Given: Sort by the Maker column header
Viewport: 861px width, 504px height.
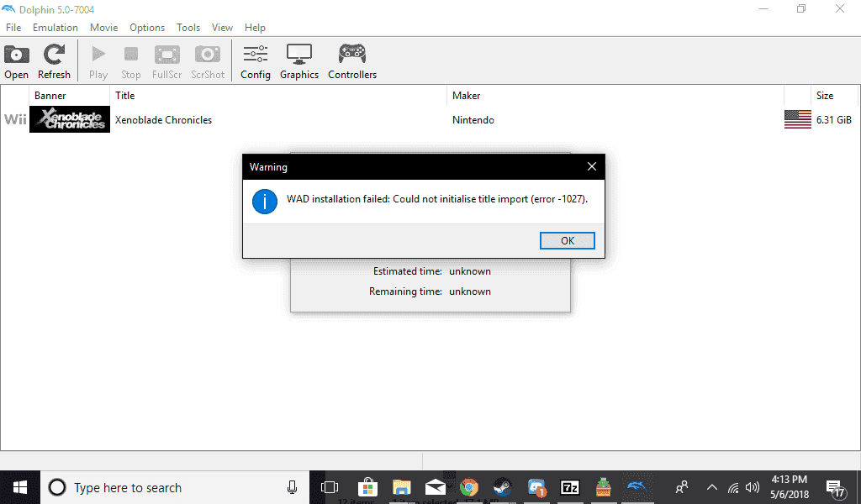Looking at the screenshot, I should 615,96.
